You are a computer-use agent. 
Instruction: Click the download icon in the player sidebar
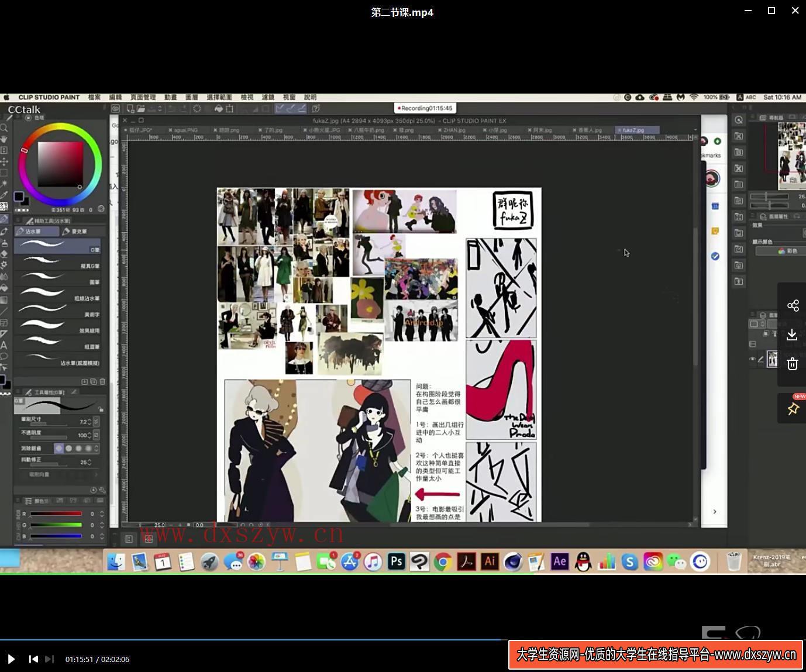tap(792, 335)
